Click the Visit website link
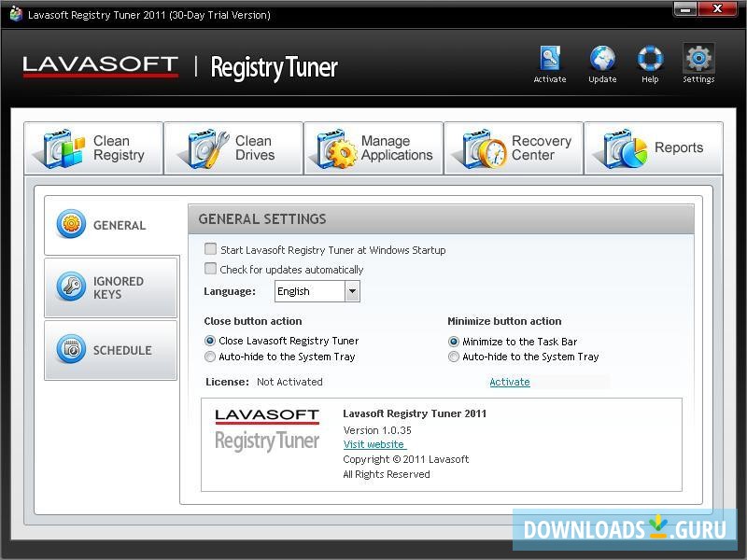Viewport: 747px width, 560px height. (373, 444)
